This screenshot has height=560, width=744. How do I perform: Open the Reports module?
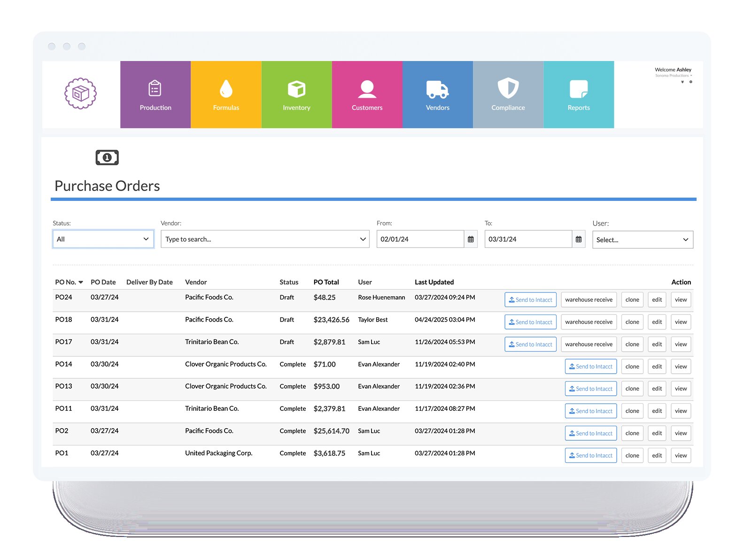pyautogui.click(x=578, y=95)
